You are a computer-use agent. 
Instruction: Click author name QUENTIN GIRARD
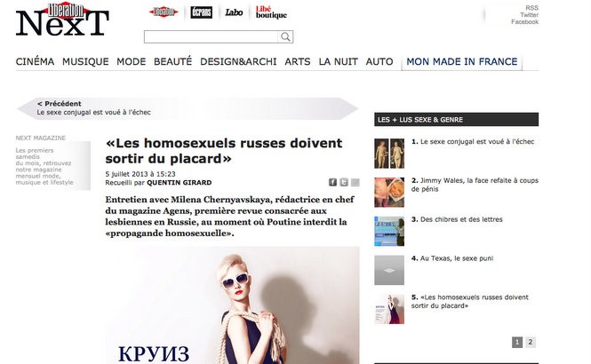click(x=179, y=183)
